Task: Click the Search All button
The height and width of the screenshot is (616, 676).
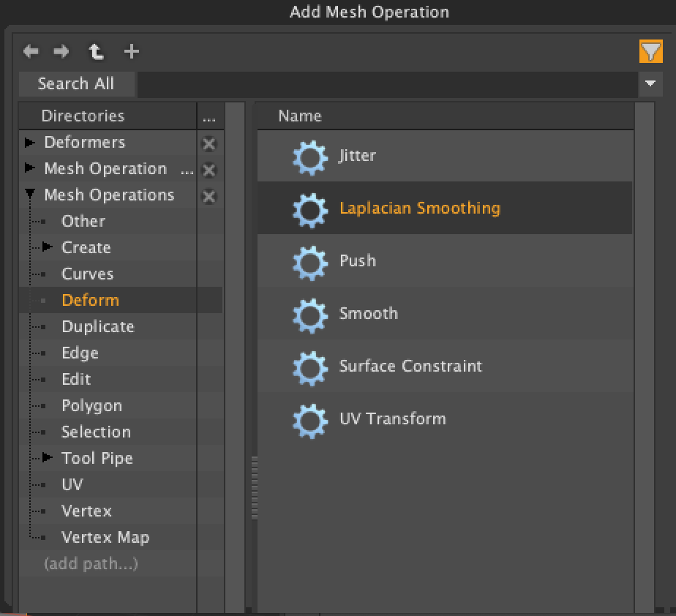Action: coord(76,84)
